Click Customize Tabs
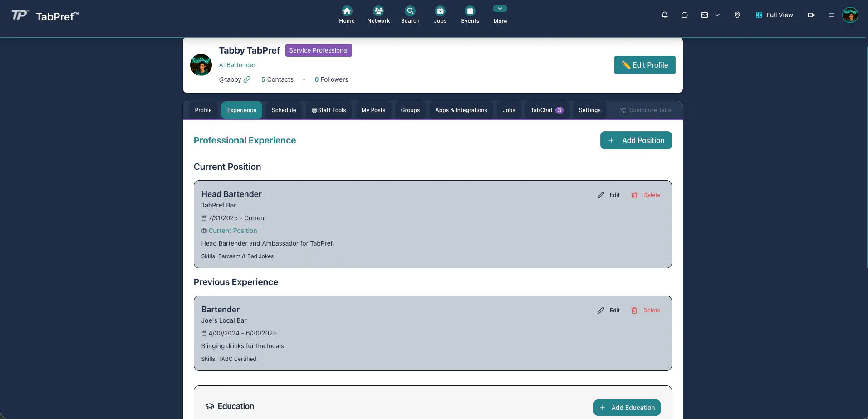The image size is (868, 419). [645, 110]
